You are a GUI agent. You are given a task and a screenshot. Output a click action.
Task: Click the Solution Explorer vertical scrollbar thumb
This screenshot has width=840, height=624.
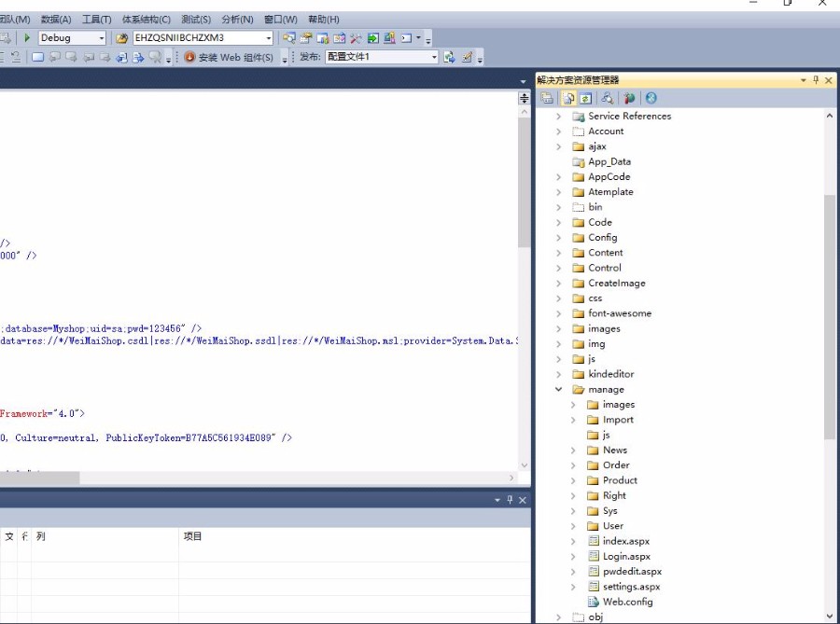(x=830, y=317)
